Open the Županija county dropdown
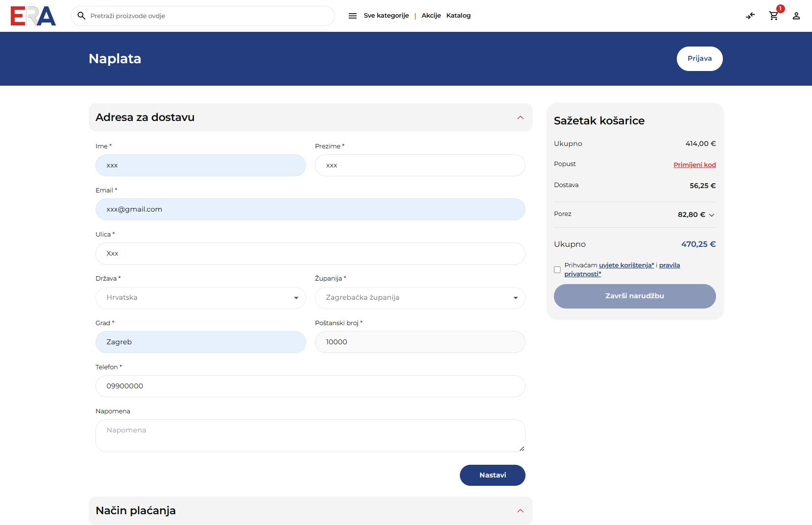This screenshot has height=525, width=812. 420,298
